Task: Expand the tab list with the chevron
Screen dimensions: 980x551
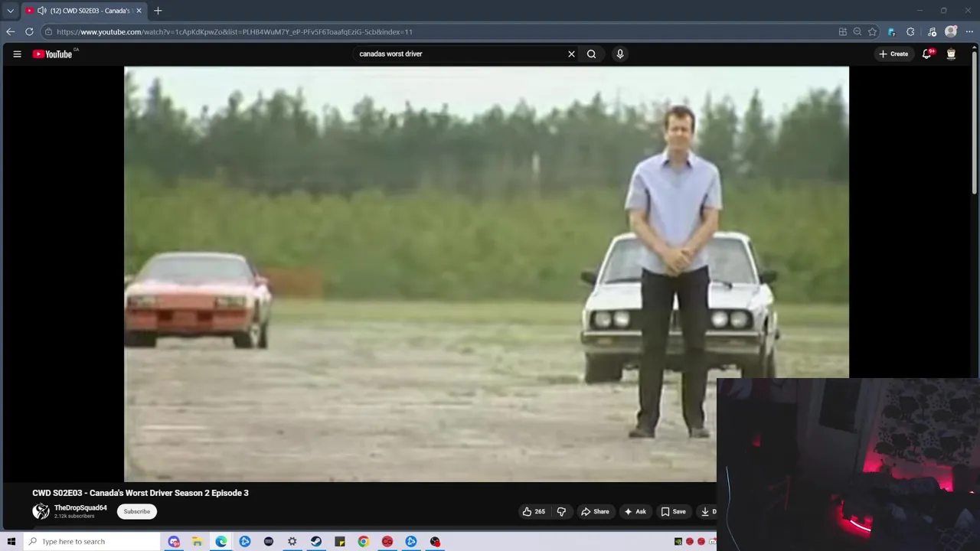Action: pos(10,11)
